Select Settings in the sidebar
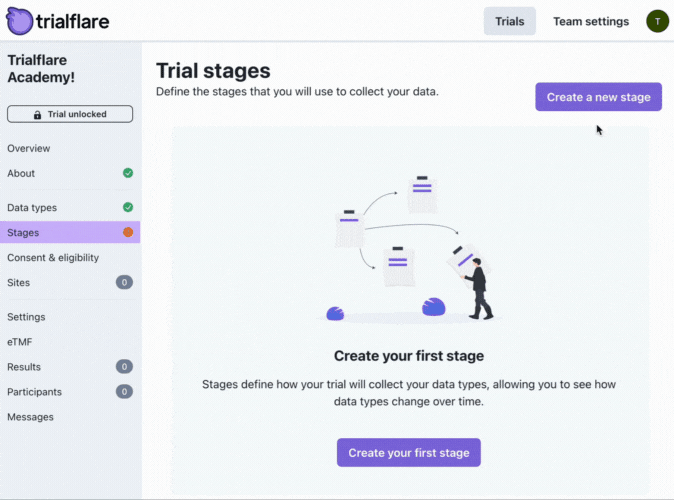This screenshot has width=674, height=500. click(26, 317)
